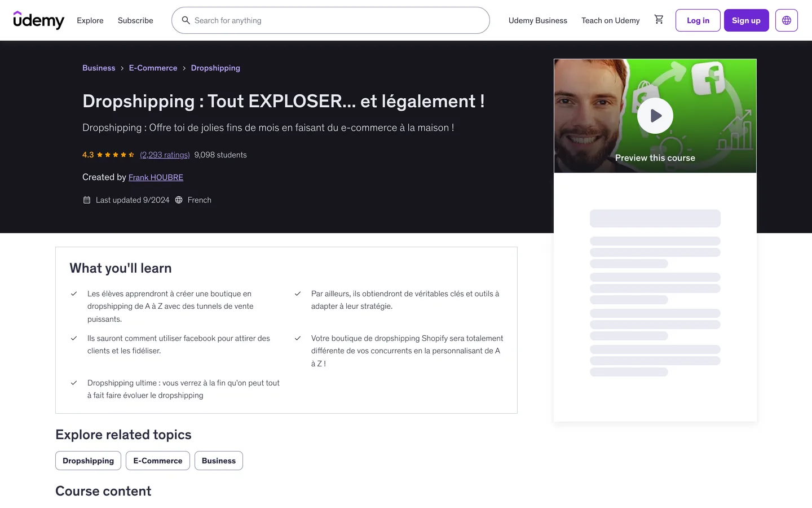Play the course preview video
The image size is (812, 508).
point(655,116)
